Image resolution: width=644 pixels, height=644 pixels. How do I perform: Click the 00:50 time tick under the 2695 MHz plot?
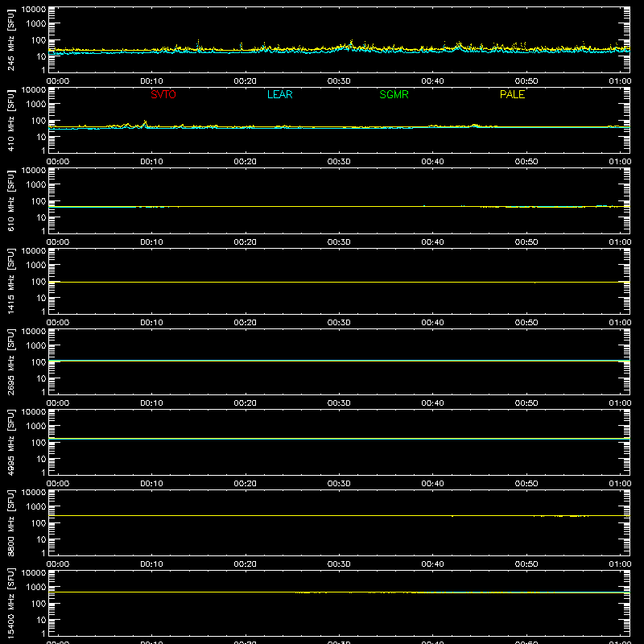526,403
